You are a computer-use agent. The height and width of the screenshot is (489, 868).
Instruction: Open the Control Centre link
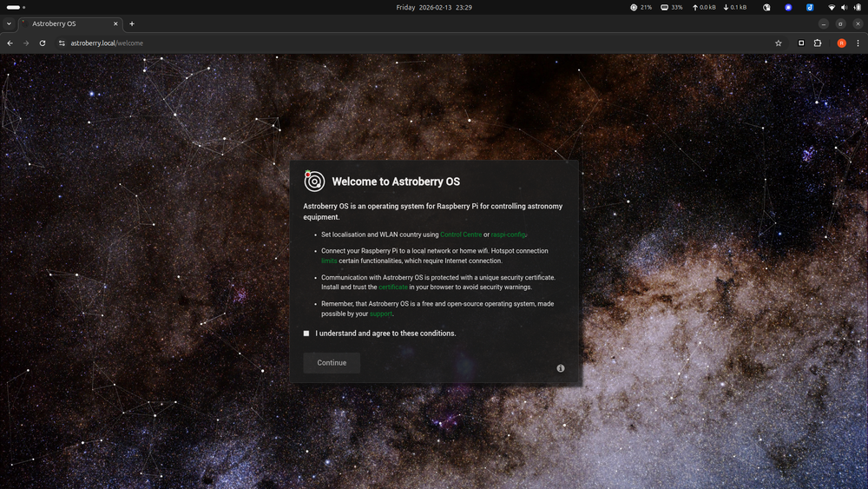(x=460, y=235)
